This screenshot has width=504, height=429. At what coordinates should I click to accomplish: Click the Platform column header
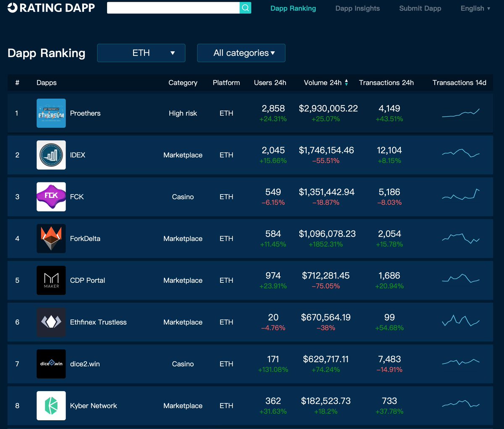pos(226,83)
